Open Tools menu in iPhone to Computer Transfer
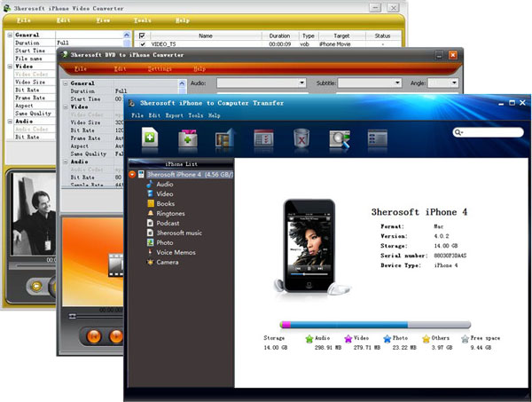 (196, 115)
